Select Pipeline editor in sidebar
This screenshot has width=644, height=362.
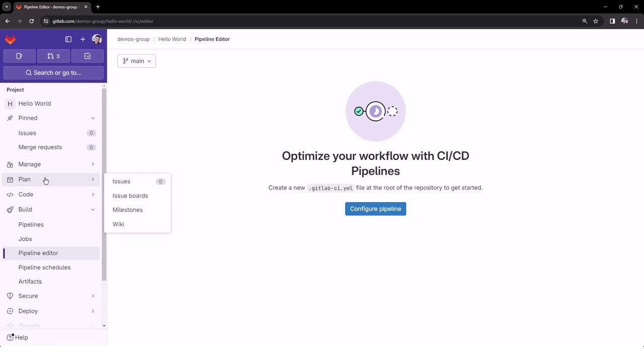pyautogui.click(x=51, y=253)
